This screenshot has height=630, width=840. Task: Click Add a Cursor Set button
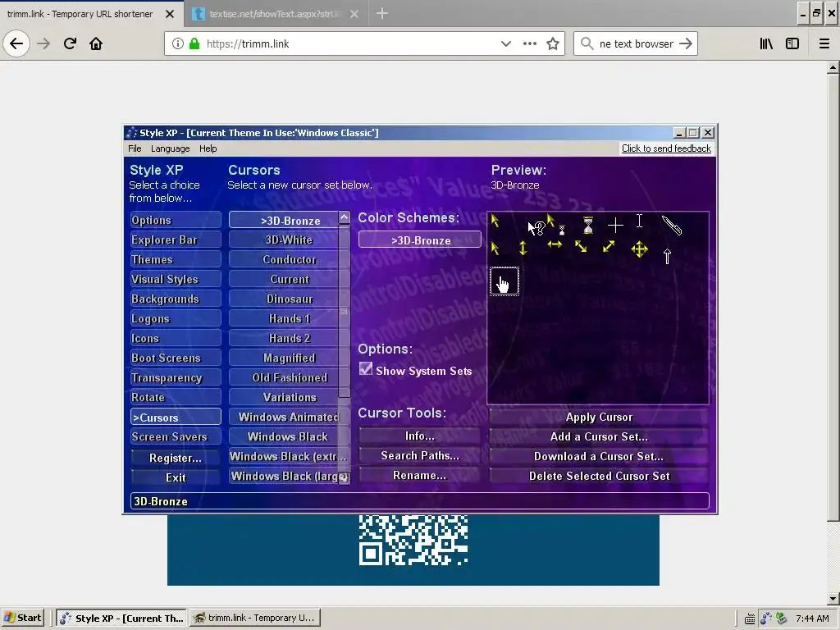coord(599,436)
